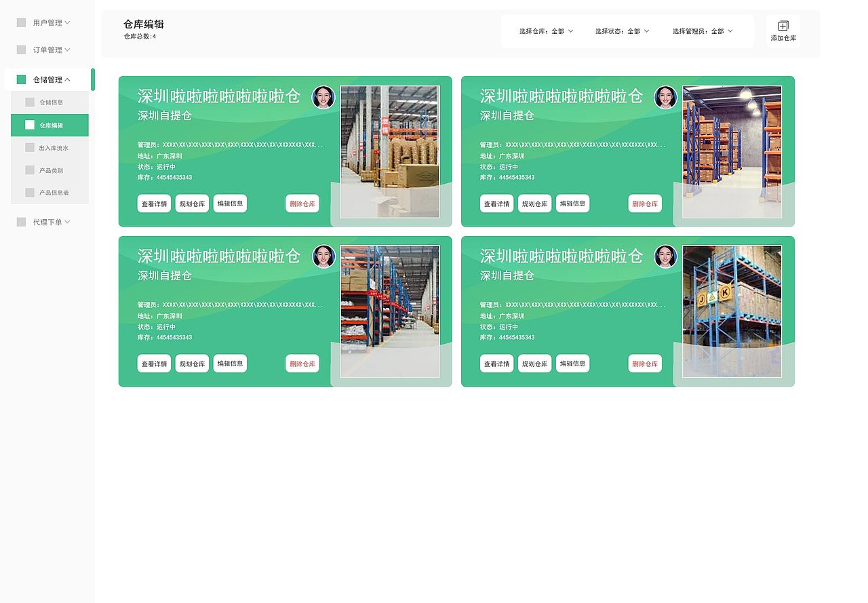Click 查看详情 on the top-left warehouse card

click(154, 203)
